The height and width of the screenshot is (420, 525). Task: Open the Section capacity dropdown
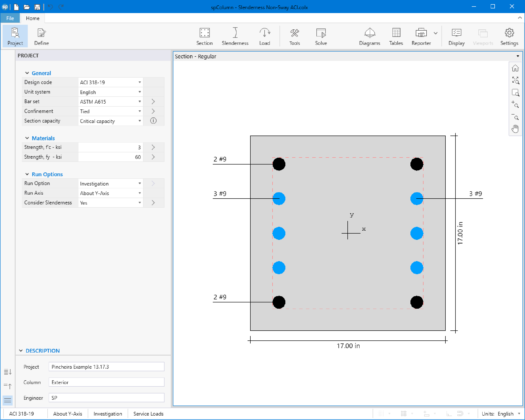tap(111, 121)
